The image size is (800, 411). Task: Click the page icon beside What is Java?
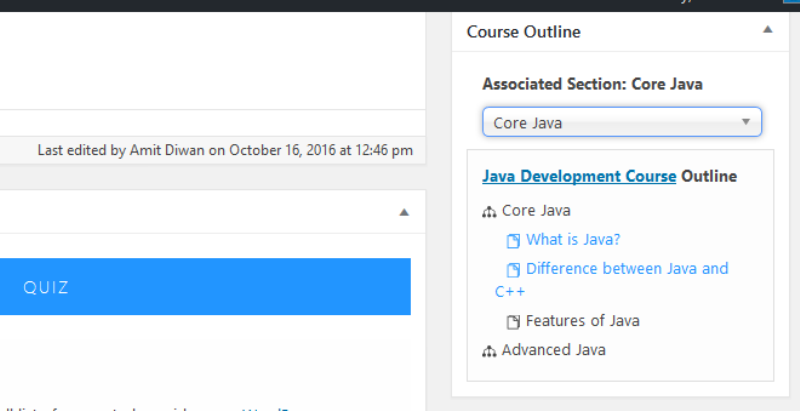coord(513,241)
